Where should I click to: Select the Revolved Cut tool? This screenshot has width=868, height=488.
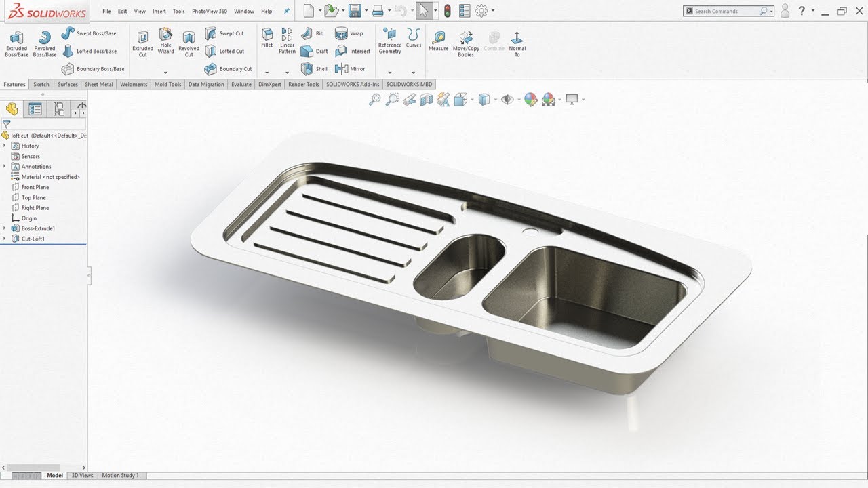click(x=189, y=43)
